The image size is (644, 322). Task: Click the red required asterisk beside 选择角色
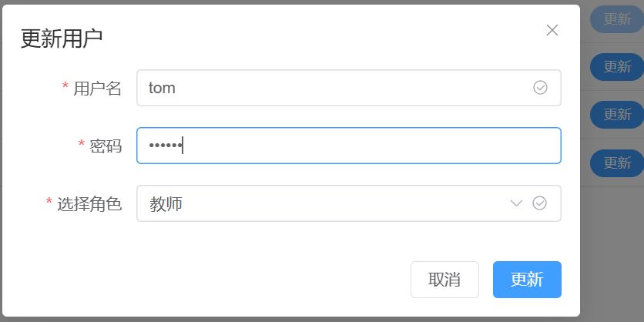pos(49,203)
